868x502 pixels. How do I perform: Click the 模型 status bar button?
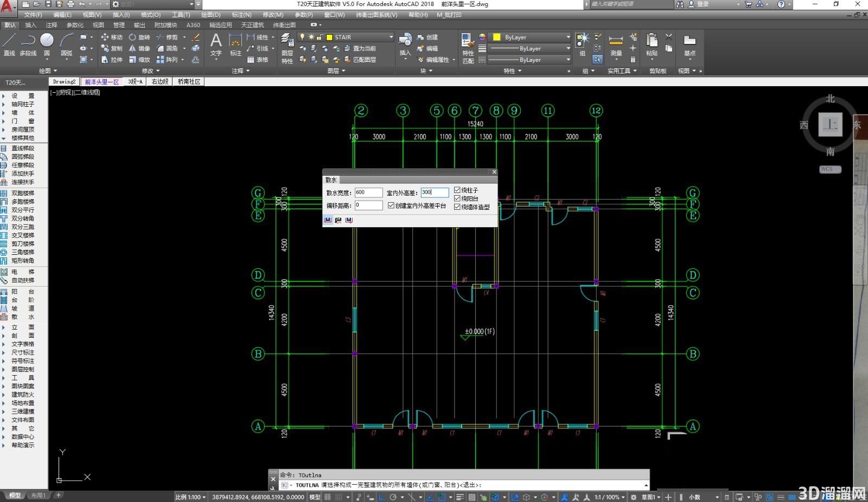coord(315,497)
